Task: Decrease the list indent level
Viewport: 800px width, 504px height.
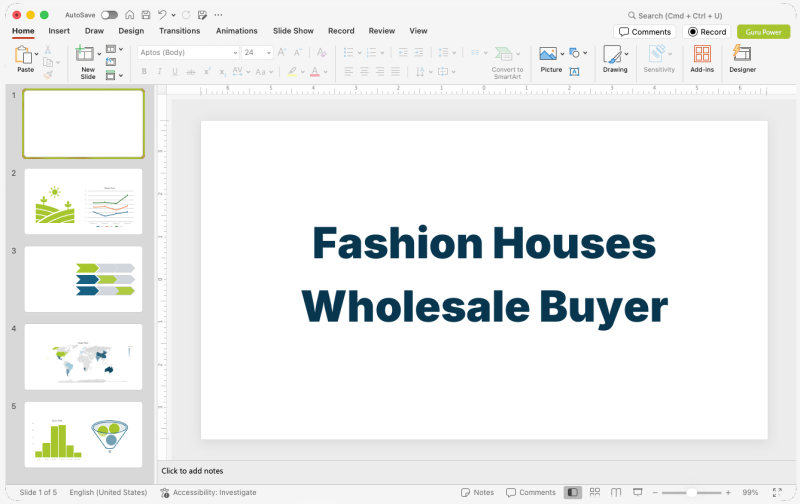Action: click(x=403, y=52)
